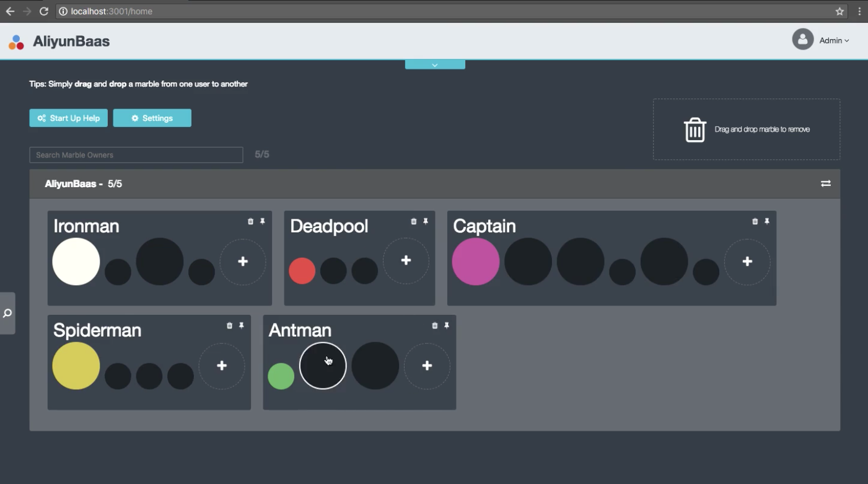Add a new marble to Captain
This screenshot has height=484, width=868.
[x=747, y=262]
